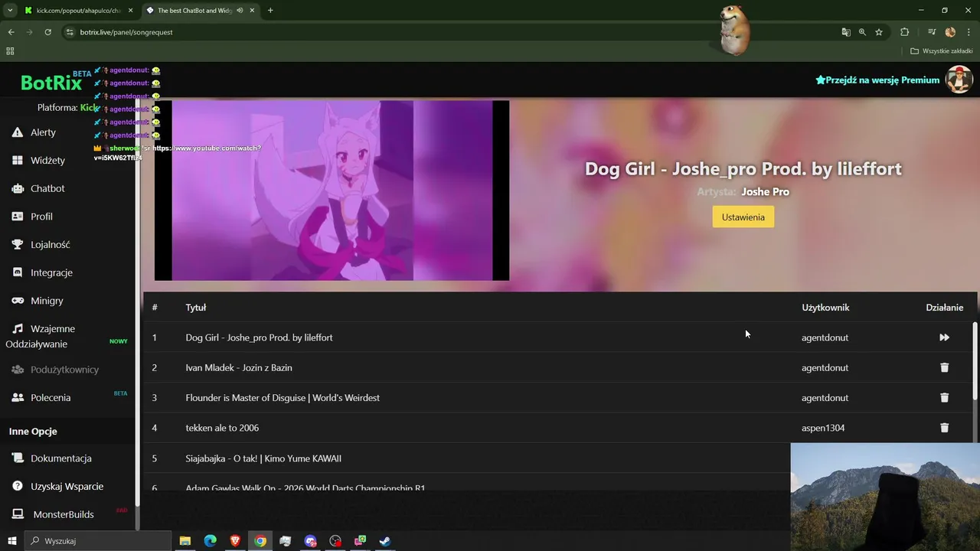Click the Ustawienia button
This screenshot has width=980, height=551.
[743, 217]
